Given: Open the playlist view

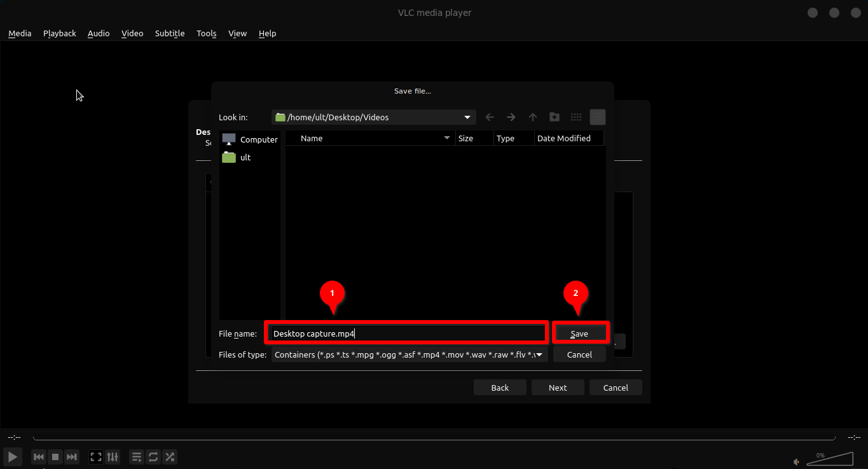Looking at the screenshot, I should (137, 457).
